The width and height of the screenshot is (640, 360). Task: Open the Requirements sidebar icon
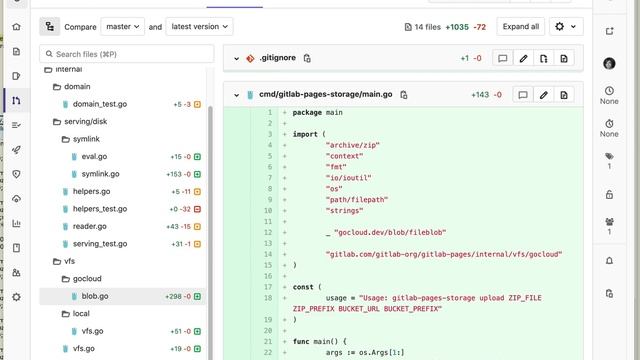click(16, 125)
